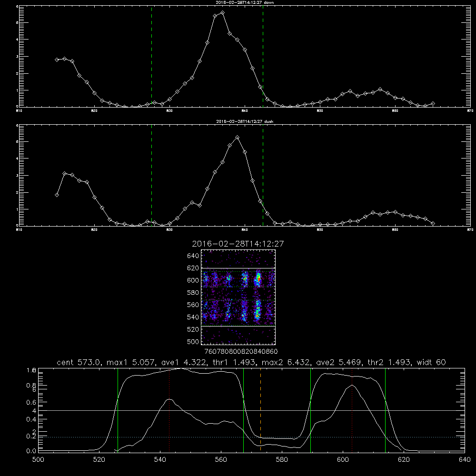Click the timestamp title above the spectrogram image

pyautogui.click(x=238, y=244)
